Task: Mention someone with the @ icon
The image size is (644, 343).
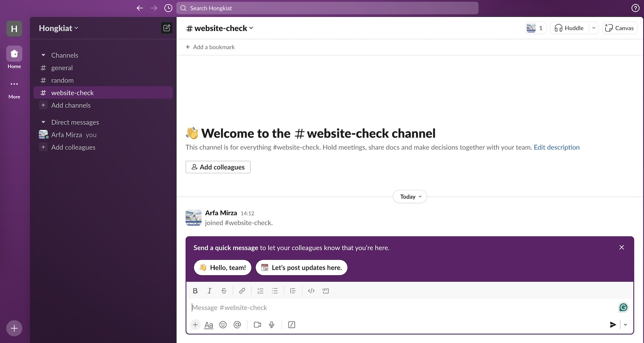Action: [237, 325]
